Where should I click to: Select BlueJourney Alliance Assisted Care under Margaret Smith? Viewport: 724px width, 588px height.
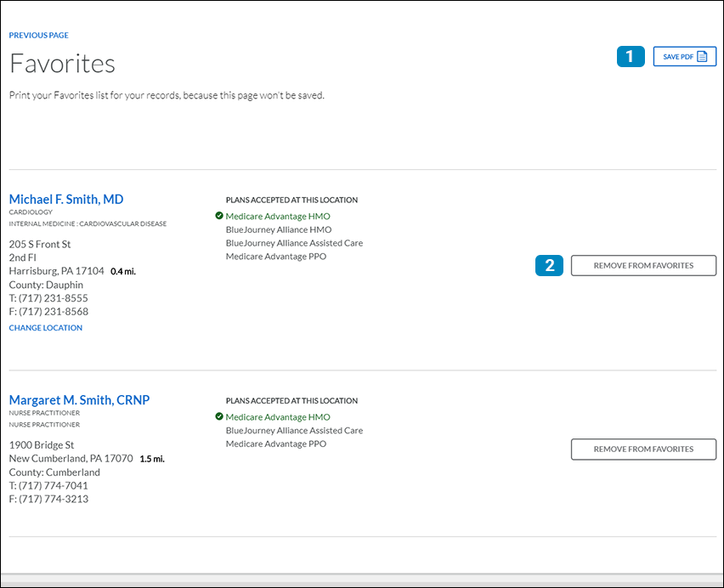pos(294,430)
